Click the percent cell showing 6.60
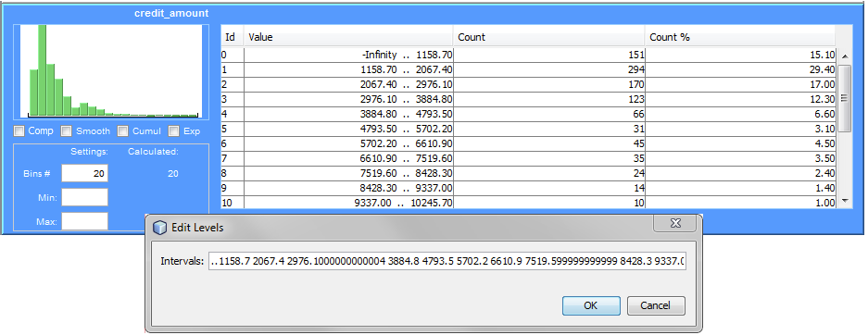This screenshot has width=868, height=335. click(740, 114)
